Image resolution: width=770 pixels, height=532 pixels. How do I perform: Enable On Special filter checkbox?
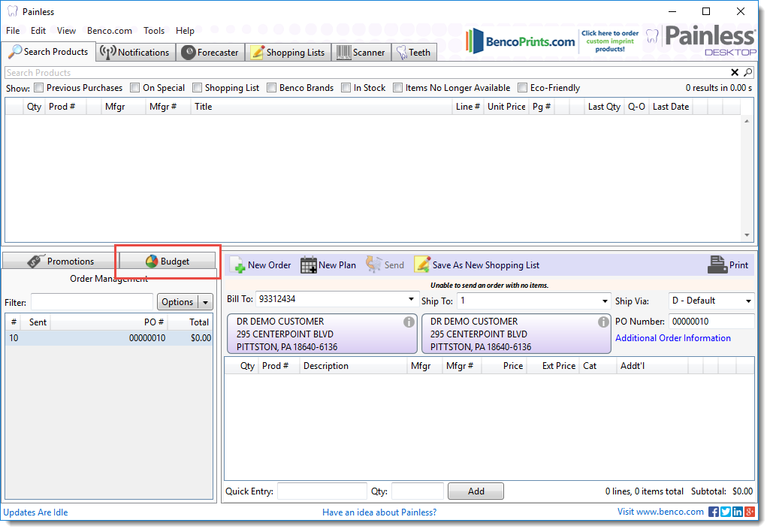pyautogui.click(x=134, y=87)
